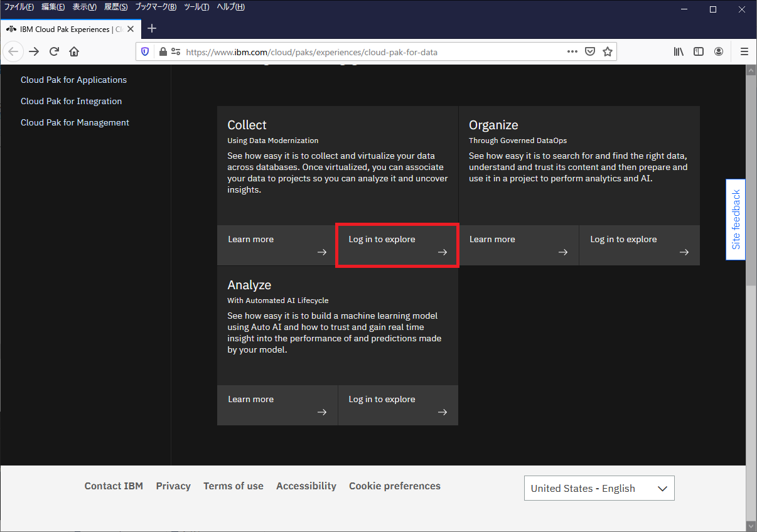This screenshot has height=532, width=757.
Task: Open the Firefox account icon
Action: tap(719, 52)
